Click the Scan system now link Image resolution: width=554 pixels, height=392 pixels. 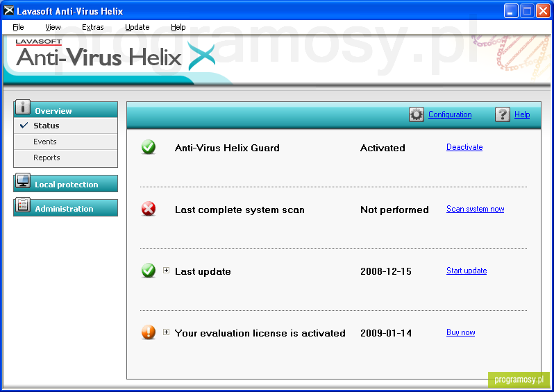point(476,209)
